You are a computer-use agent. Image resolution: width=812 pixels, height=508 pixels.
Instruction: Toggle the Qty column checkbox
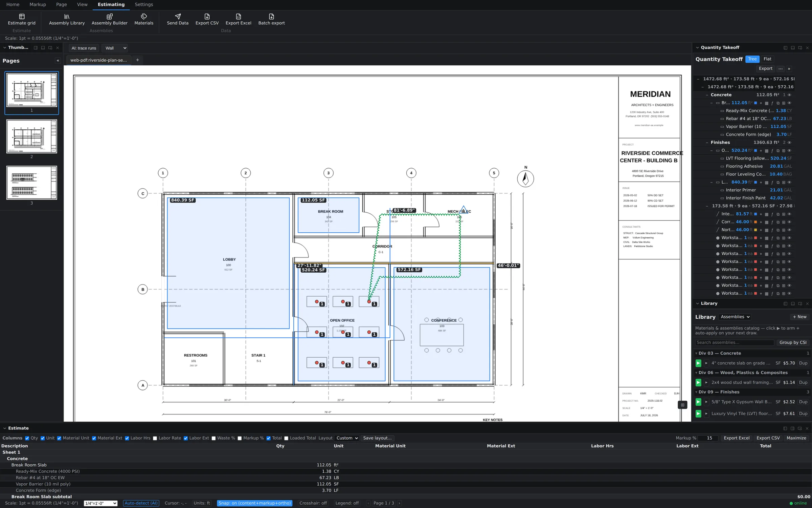click(27, 438)
